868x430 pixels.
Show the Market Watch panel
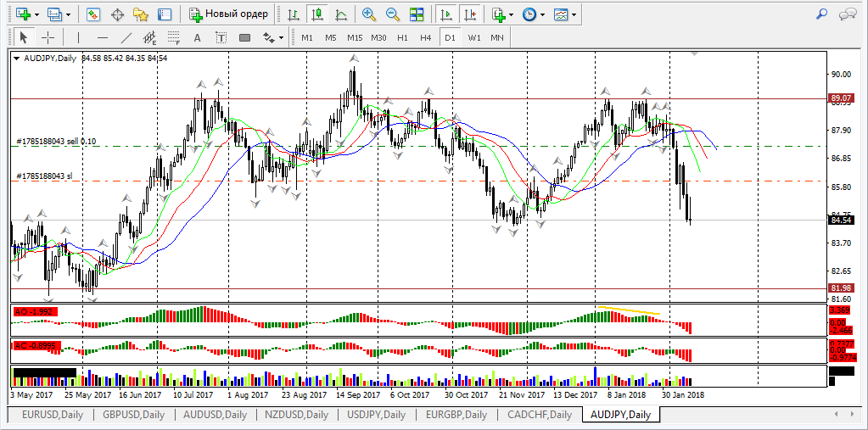pos(92,14)
